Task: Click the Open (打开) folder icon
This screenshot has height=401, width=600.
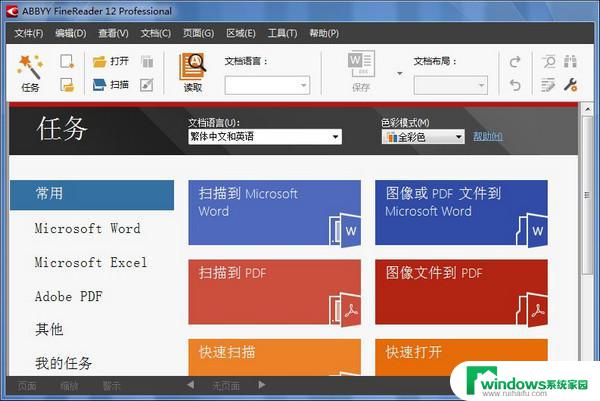Action: click(99, 62)
